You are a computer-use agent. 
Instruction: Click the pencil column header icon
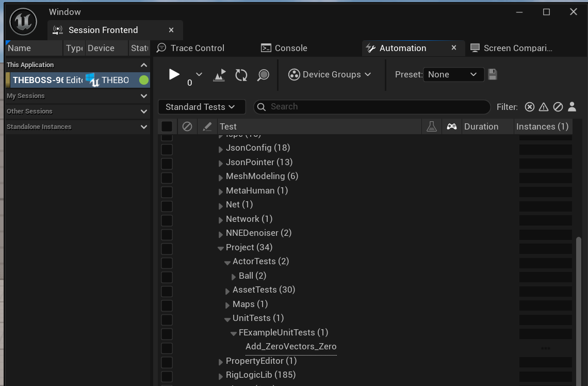click(207, 126)
